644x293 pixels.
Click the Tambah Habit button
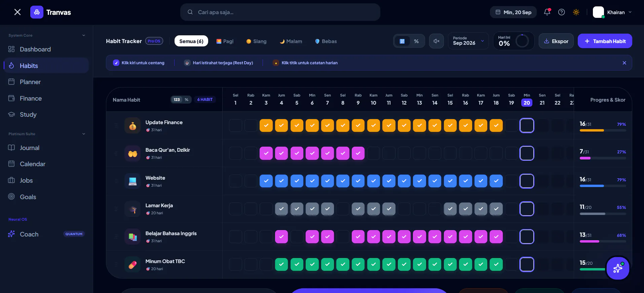tap(605, 41)
